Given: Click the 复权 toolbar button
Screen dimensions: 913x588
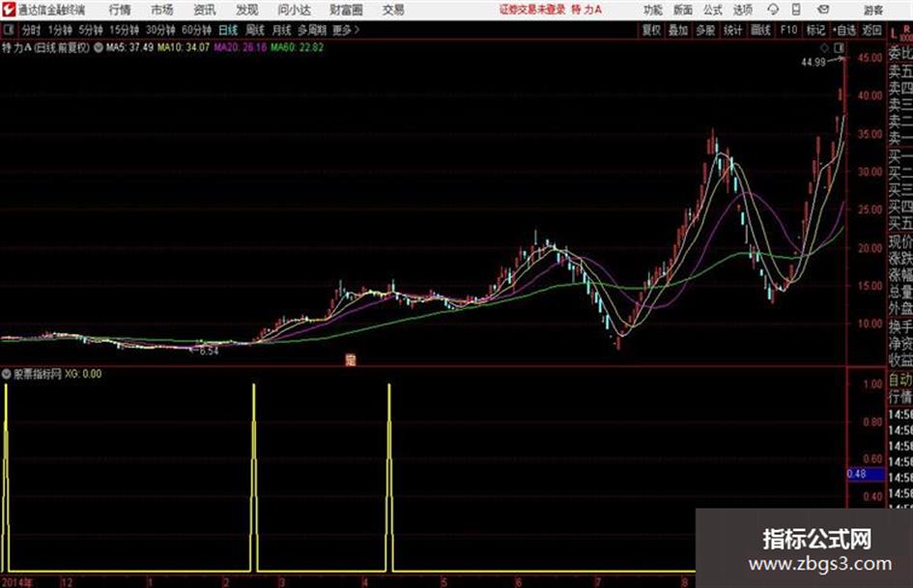Looking at the screenshot, I should click(x=651, y=30).
